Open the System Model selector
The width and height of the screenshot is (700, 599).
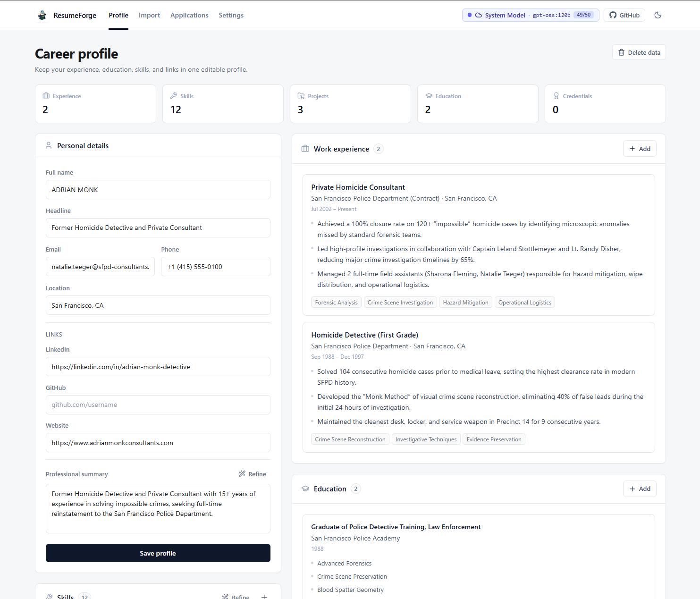click(531, 15)
